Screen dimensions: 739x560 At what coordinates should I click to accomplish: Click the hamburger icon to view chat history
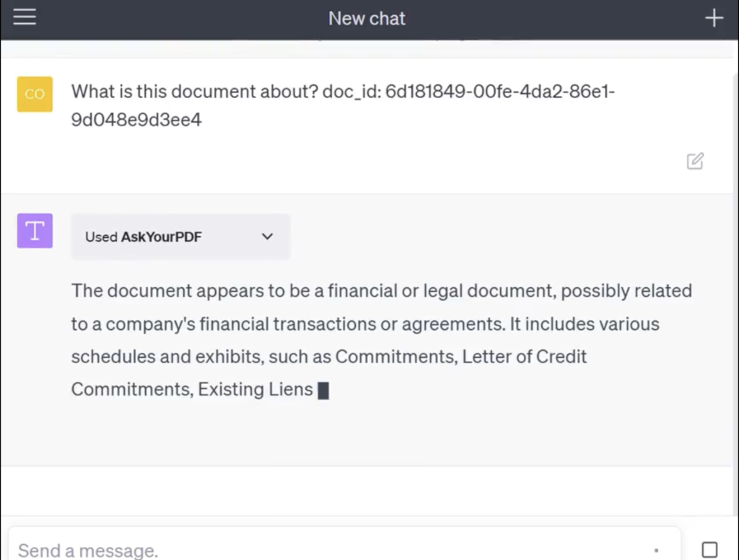click(25, 17)
